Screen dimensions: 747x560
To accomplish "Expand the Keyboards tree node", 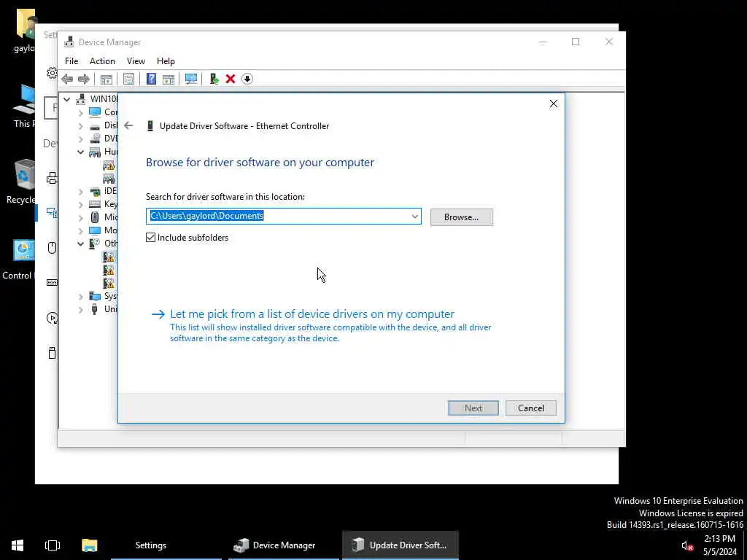I will 80,205.
